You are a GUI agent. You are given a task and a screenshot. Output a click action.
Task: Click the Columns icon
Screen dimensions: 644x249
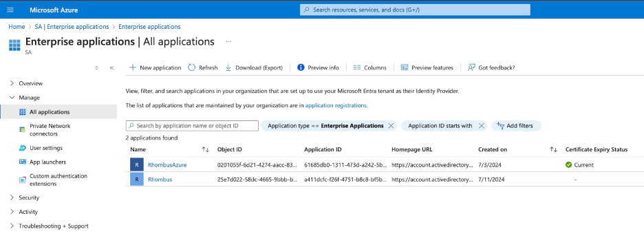(357, 68)
